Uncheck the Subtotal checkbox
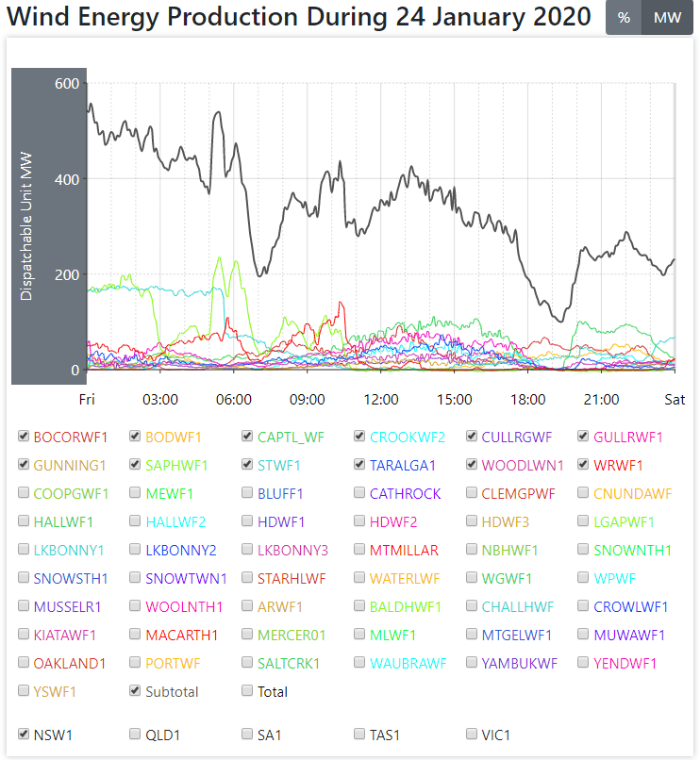Screen dimensions: 700x760 (x=136, y=691)
